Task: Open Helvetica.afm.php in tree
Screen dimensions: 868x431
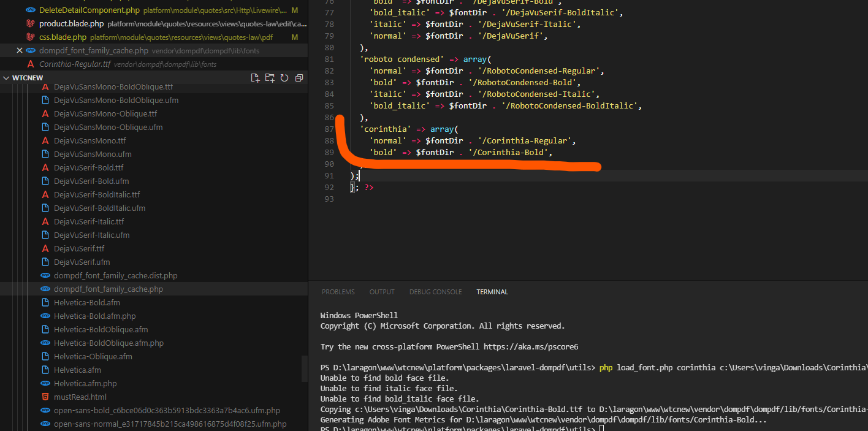Action: pos(85,383)
